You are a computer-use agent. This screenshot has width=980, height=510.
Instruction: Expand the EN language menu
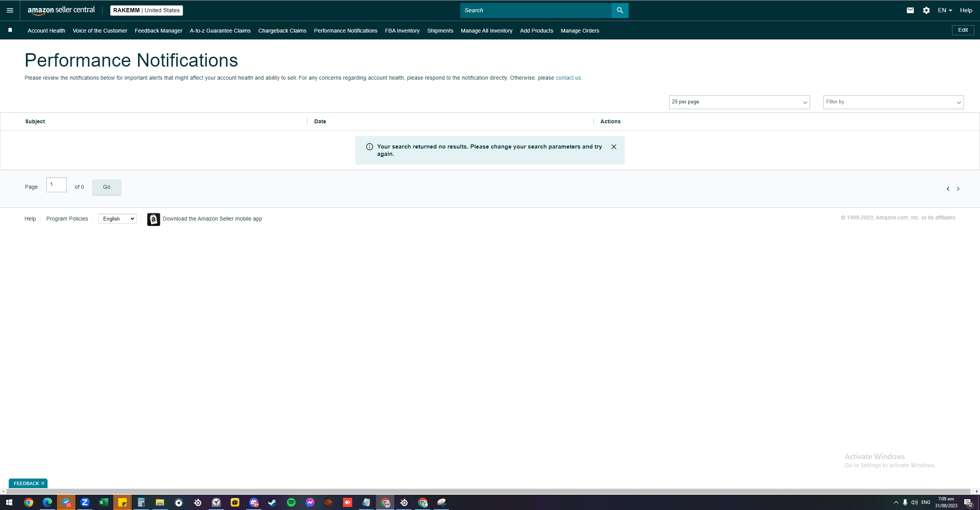click(x=945, y=10)
